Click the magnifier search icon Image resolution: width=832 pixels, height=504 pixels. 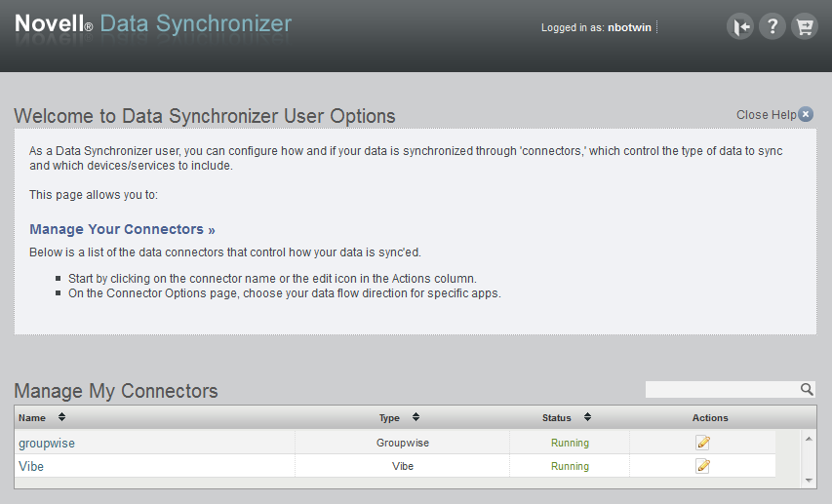807,389
